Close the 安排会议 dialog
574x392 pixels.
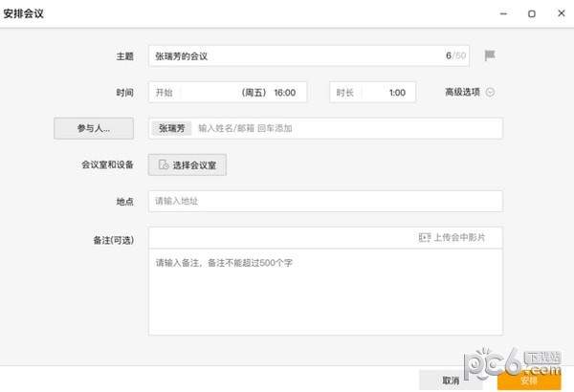pos(559,14)
